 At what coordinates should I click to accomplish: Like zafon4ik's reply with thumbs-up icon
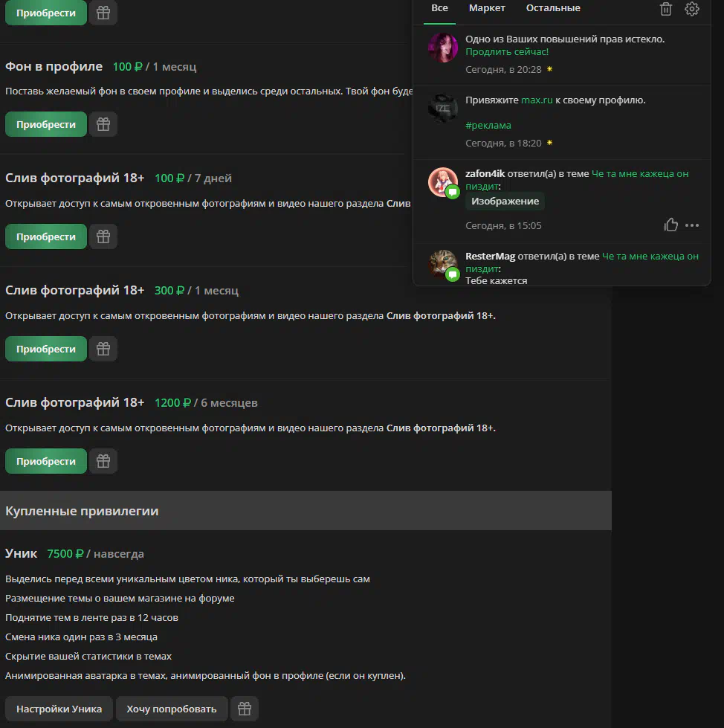pyautogui.click(x=670, y=225)
